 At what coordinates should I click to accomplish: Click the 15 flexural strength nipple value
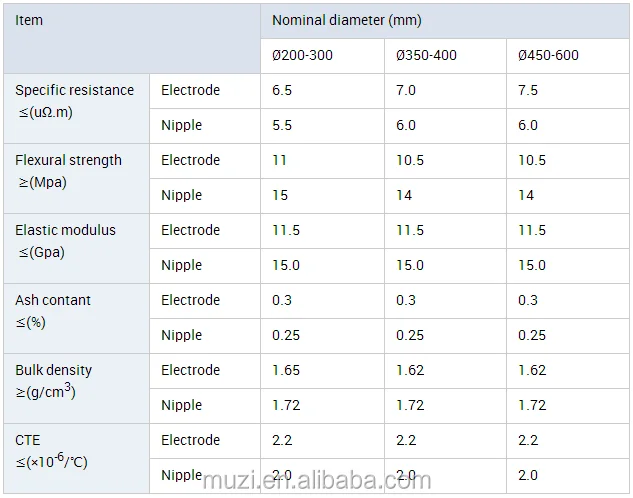click(x=280, y=195)
